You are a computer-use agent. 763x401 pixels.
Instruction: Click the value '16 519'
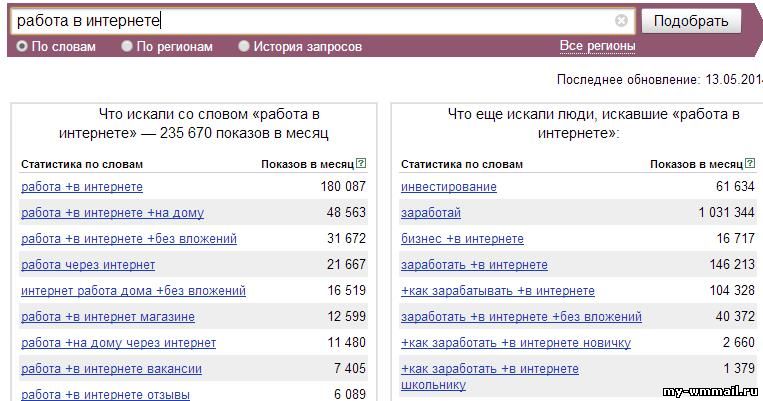pos(346,291)
